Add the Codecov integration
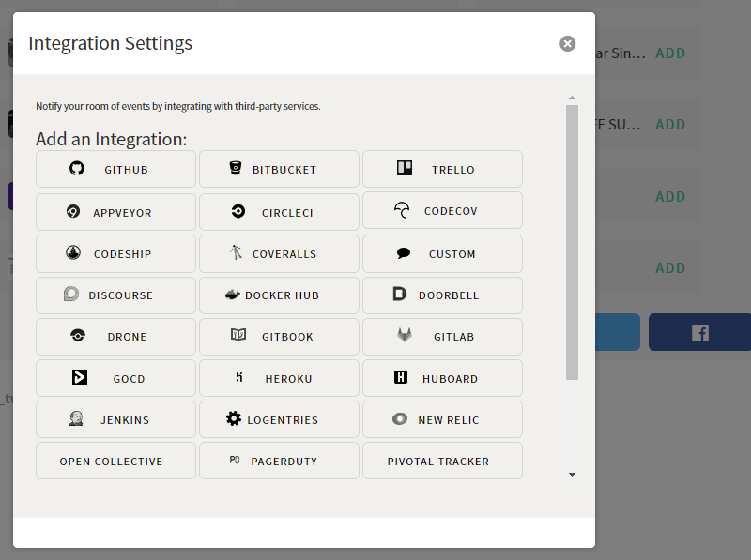The height and width of the screenshot is (560, 751). click(442, 211)
